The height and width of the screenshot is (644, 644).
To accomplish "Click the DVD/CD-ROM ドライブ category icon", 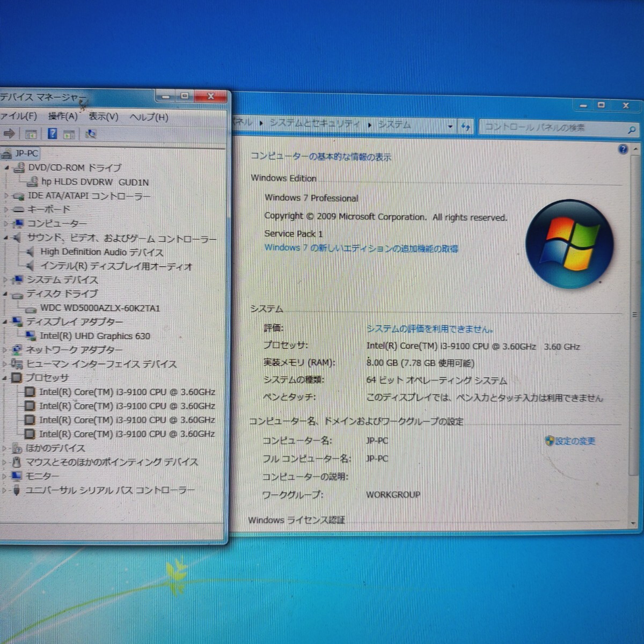I will tap(19, 168).
